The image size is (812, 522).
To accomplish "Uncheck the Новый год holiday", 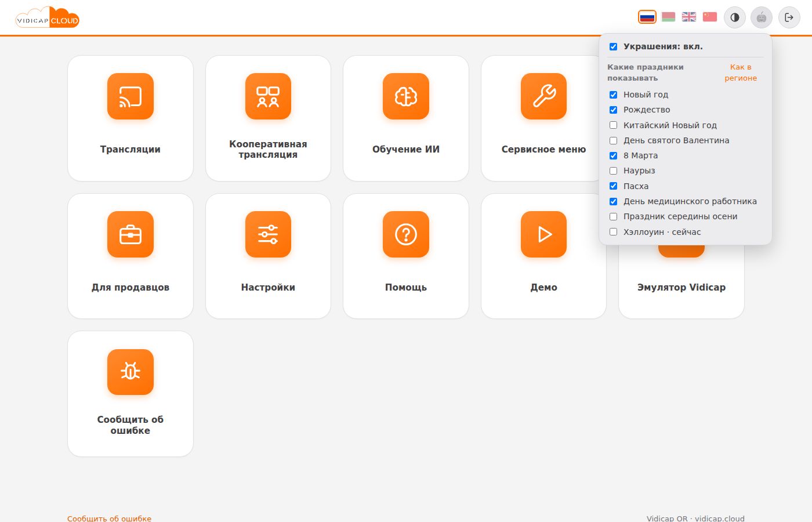I will point(613,95).
